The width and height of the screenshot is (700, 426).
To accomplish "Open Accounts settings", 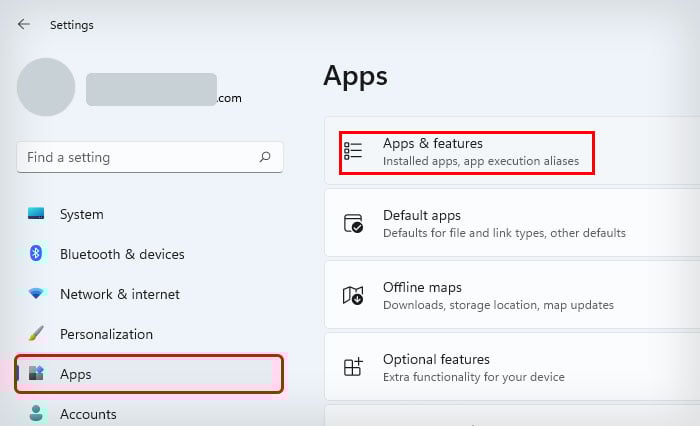I will click(88, 414).
